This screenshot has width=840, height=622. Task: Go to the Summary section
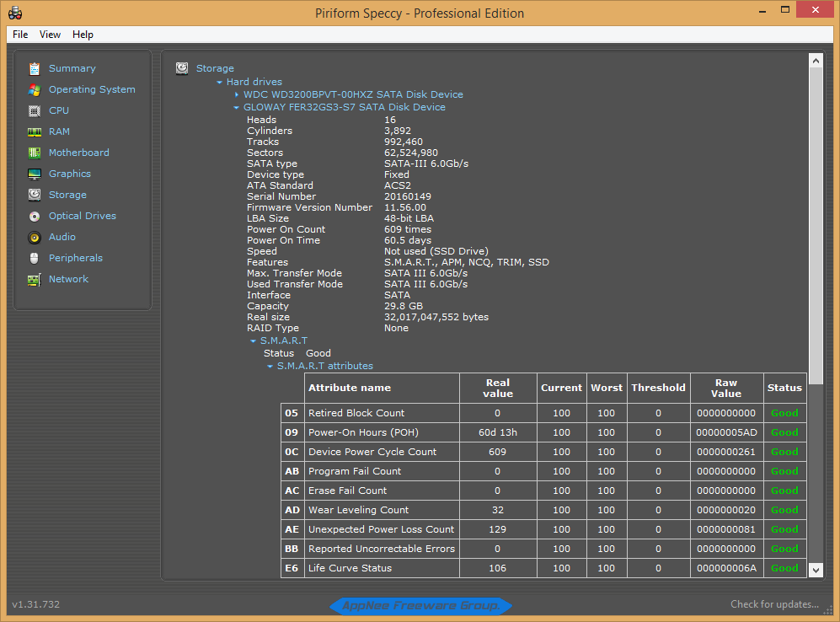pyautogui.click(x=72, y=68)
